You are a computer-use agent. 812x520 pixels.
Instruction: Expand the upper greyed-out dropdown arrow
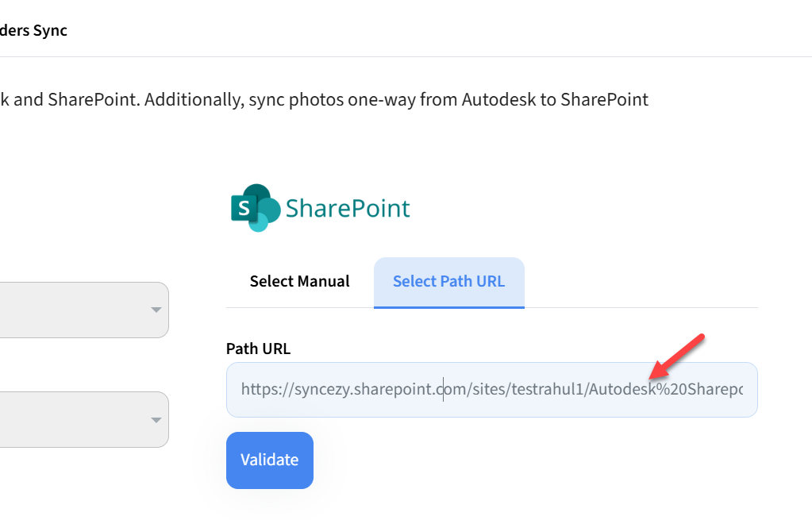[156, 310]
